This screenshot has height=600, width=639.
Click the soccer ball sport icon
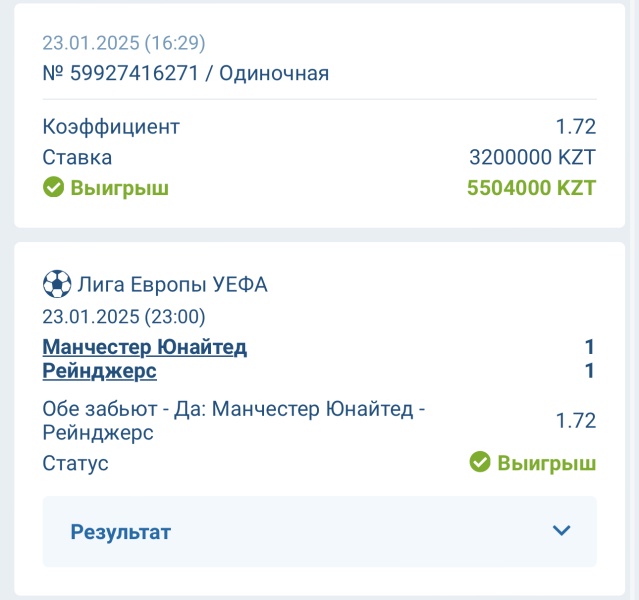[57, 284]
